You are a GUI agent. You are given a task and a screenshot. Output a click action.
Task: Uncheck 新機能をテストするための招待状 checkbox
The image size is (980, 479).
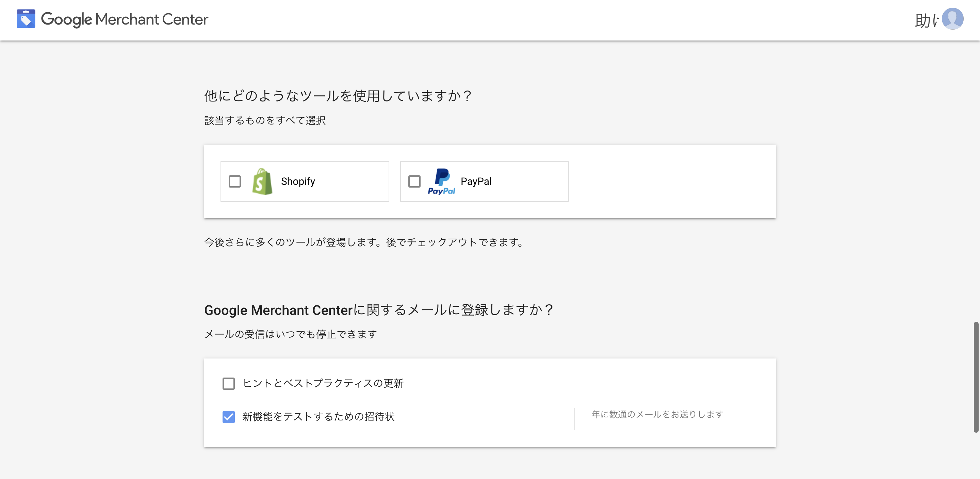229,417
